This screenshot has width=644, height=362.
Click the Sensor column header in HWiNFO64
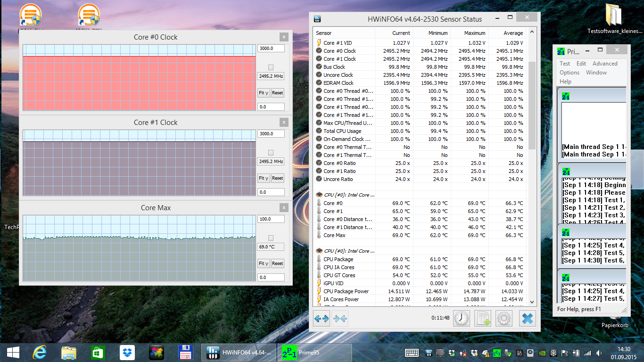coord(344,33)
